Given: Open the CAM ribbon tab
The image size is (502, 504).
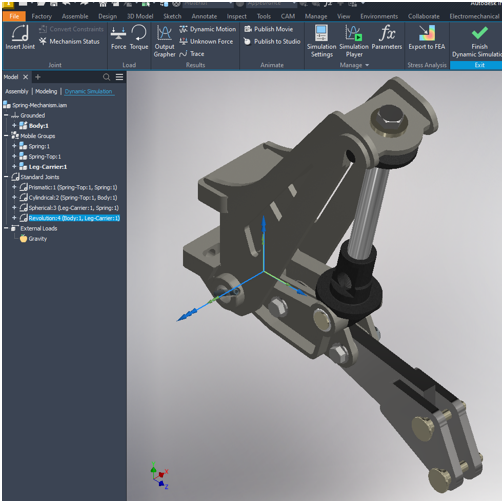Looking at the screenshot, I should pos(288,16).
